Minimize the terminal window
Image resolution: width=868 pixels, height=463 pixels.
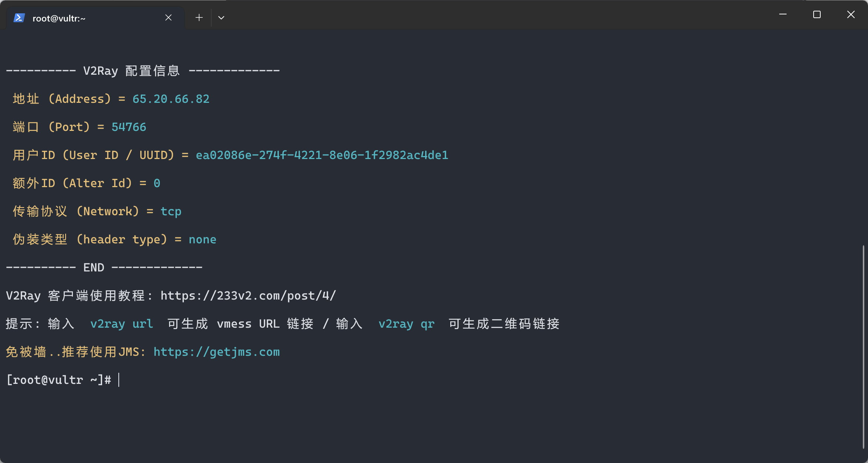click(783, 14)
